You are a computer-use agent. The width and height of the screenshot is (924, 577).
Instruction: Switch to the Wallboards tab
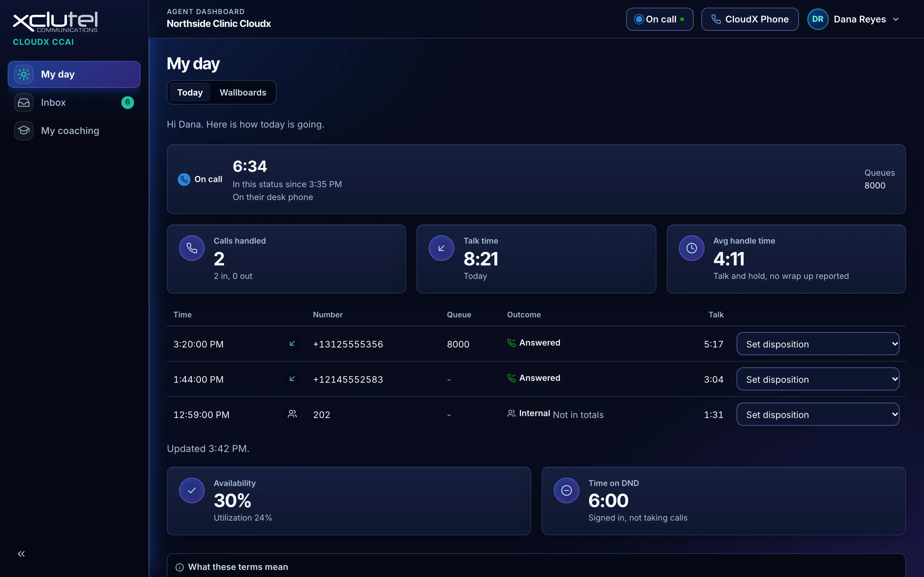[x=243, y=92]
